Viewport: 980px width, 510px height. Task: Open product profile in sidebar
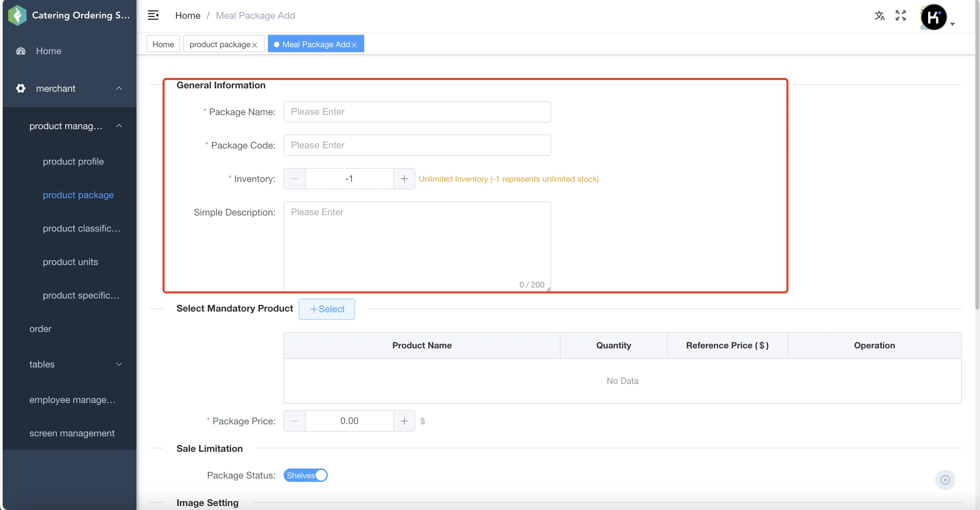pos(73,161)
